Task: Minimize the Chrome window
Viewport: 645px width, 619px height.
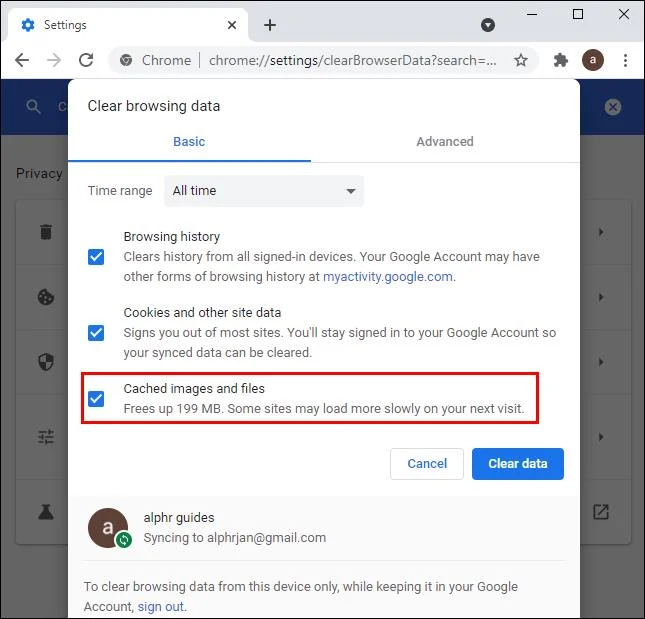Action: pos(532,14)
